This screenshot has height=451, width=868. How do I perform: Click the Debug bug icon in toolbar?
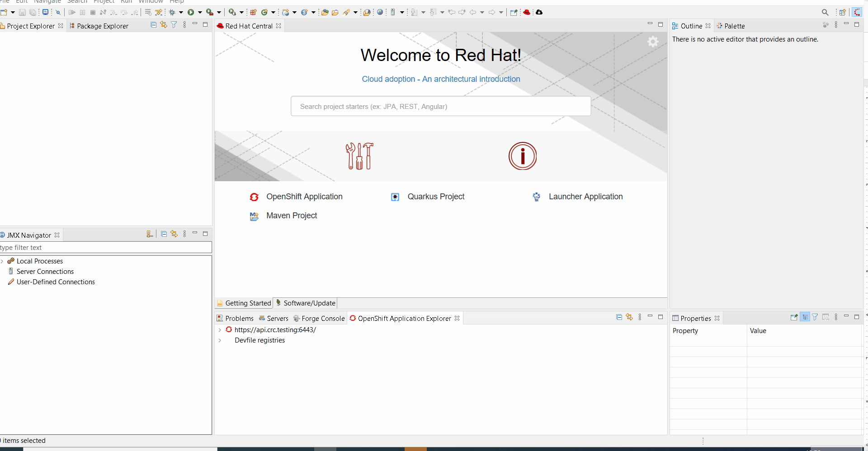coord(172,12)
